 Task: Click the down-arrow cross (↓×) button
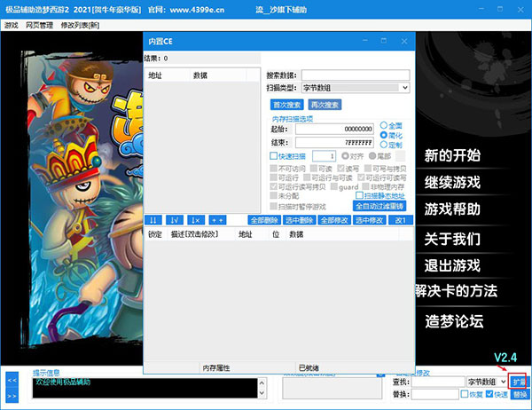[196, 219]
